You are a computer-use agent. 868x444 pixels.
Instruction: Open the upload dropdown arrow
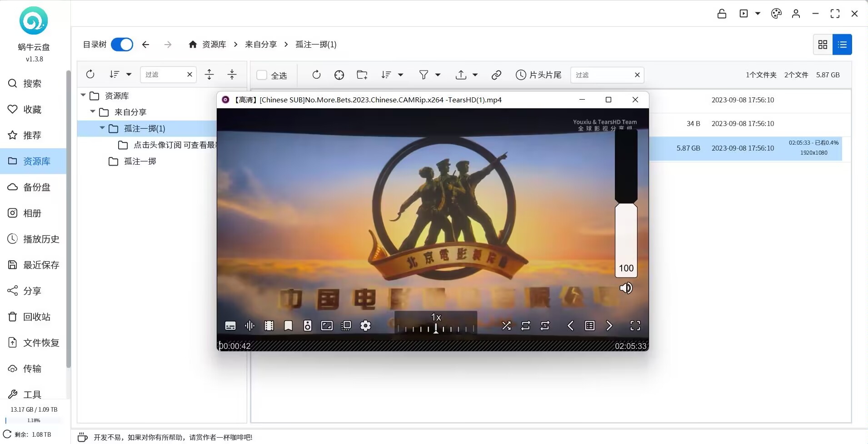(475, 75)
